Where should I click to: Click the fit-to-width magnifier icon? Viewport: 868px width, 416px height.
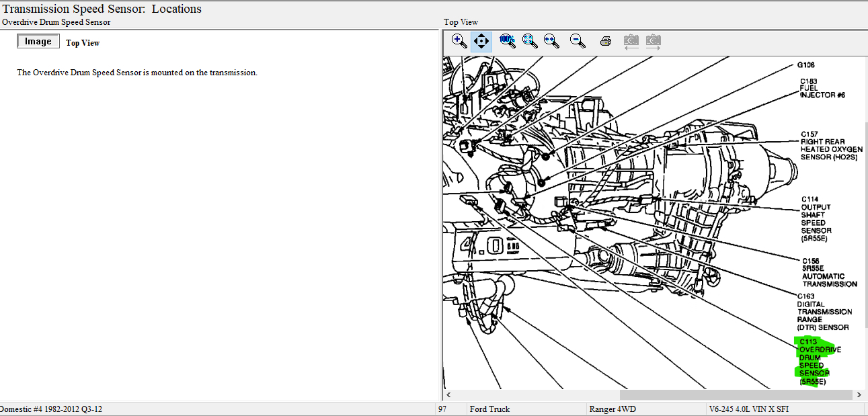(552, 41)
